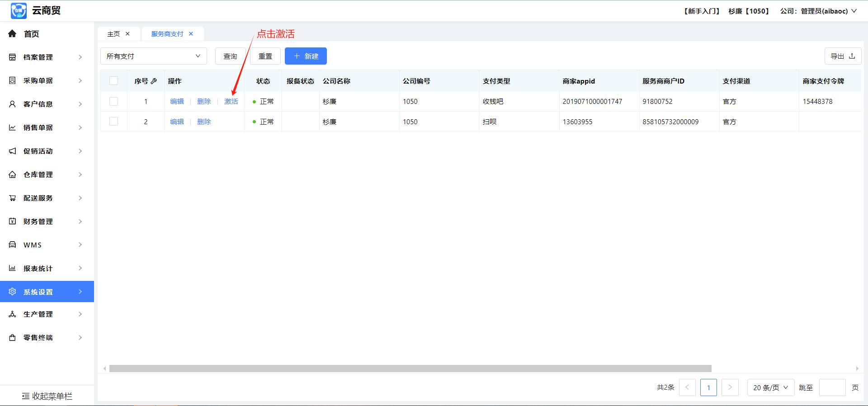Click the 导出 button
868x406 pixels.
843,56
